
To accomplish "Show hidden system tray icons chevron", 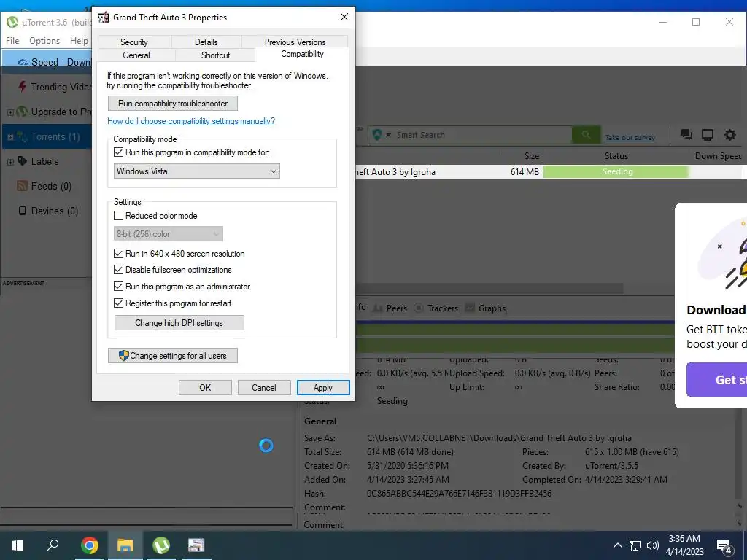I will coord(617,545).
